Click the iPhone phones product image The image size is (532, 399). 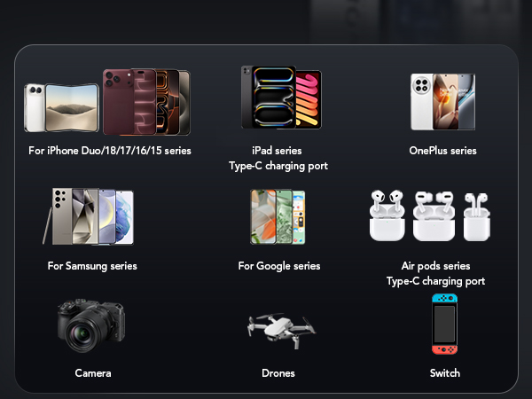click(107, 102)
